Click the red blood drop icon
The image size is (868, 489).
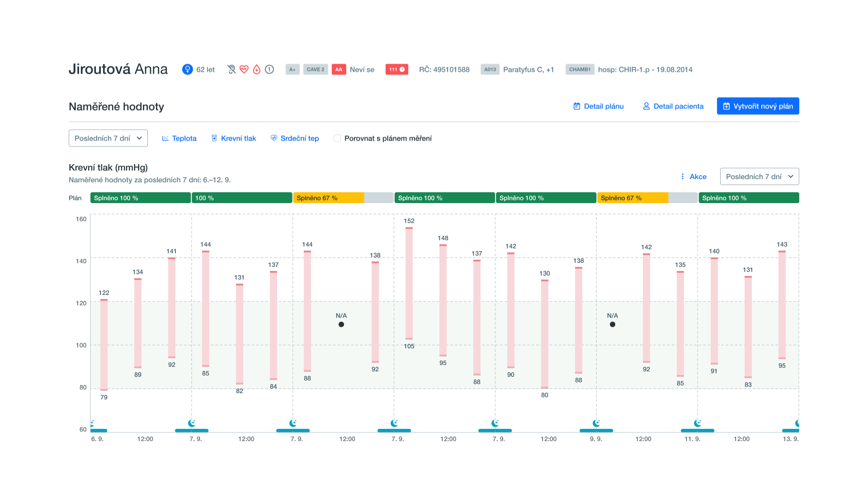point(257,69)
